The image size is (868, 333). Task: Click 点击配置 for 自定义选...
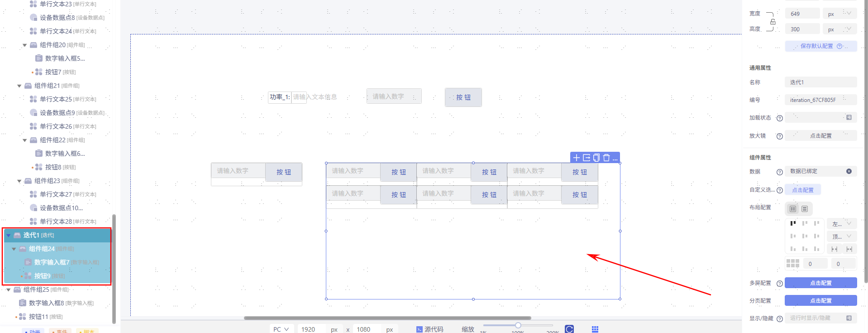pyautogui.click(x=803, y=190)
